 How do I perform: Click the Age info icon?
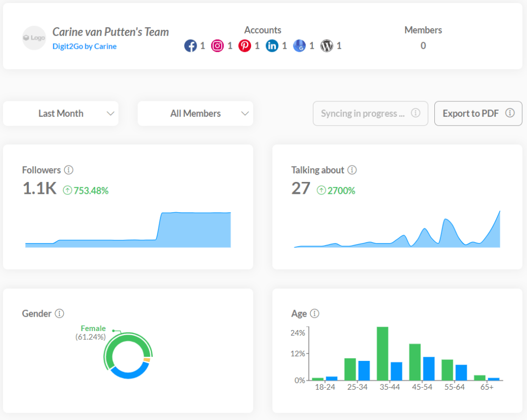pos(314,313)
